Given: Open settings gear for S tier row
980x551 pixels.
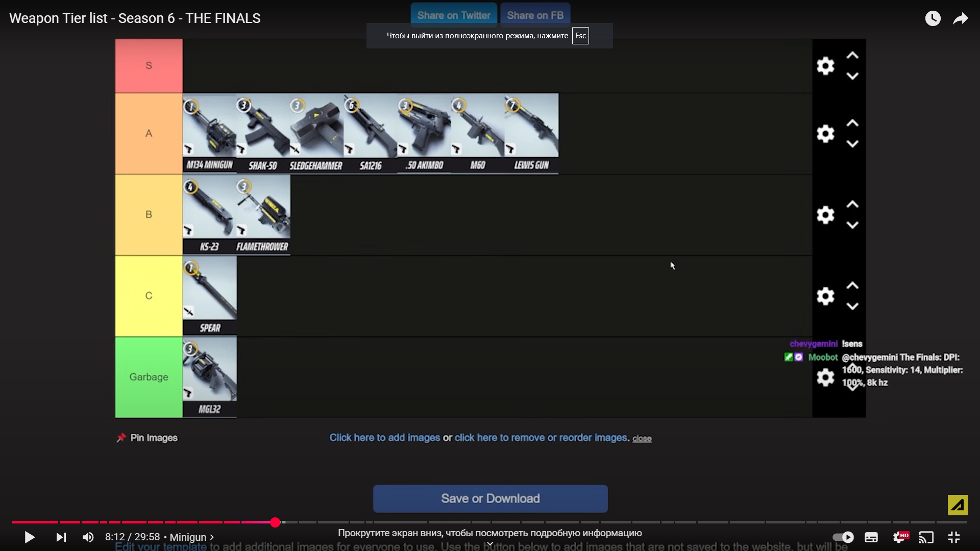Looking at the screenshot, I should click(x=825, y=66).
